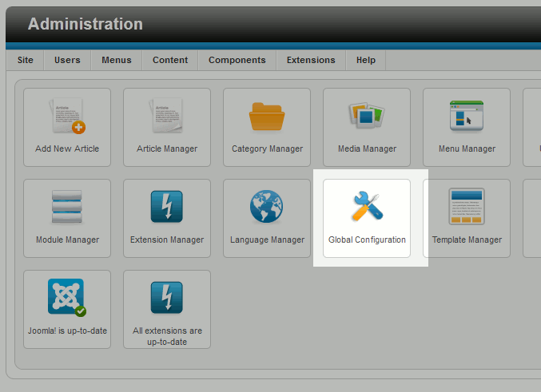Click the Global Configuration text label
The width and height of the screenshot is (541, 392).
pos(367,240)
